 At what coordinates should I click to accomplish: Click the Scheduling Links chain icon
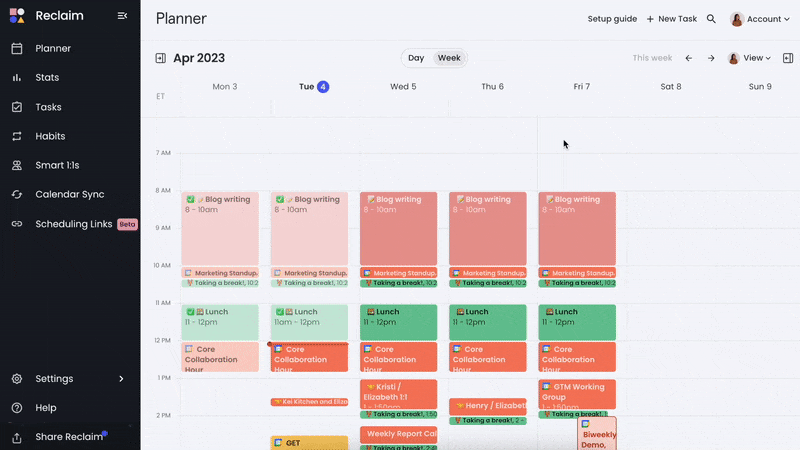(x=17, y=224)
